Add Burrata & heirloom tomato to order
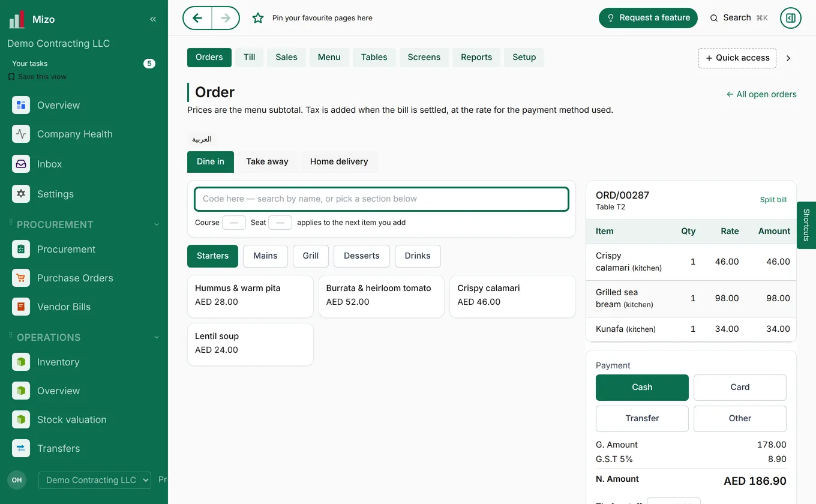The image size is (816, 504). point(382,296)
